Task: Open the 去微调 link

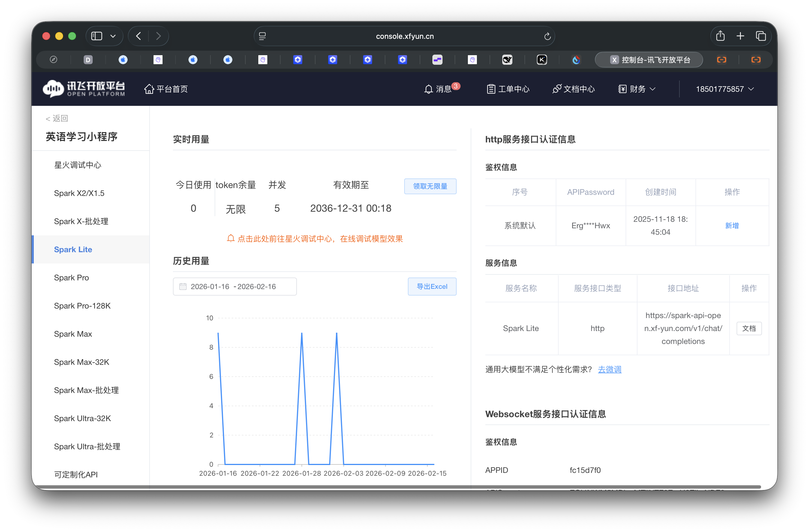Action: coord(610,369)
